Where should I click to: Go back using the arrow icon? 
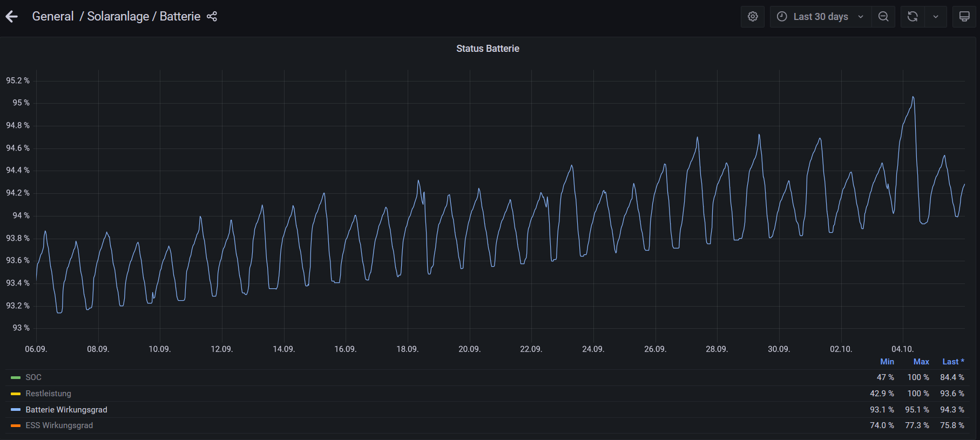tap(12, 17)
